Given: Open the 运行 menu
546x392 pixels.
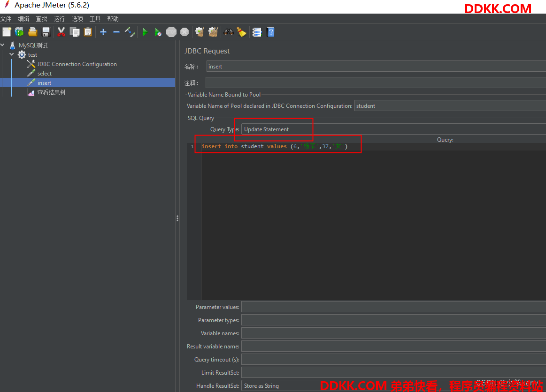Looking at the screenshot, I should click(x=59, y=19).
